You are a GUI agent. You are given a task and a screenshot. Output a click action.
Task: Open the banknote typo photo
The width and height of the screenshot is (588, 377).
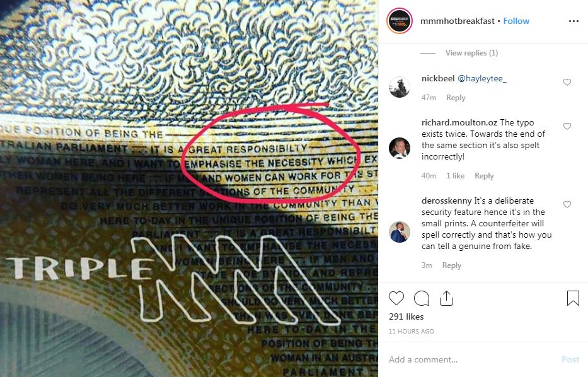click(x=189, y=188)
